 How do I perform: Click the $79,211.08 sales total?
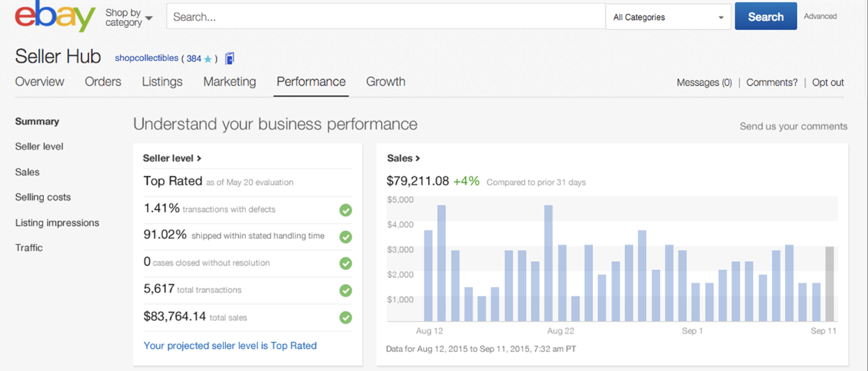(418, 181)
